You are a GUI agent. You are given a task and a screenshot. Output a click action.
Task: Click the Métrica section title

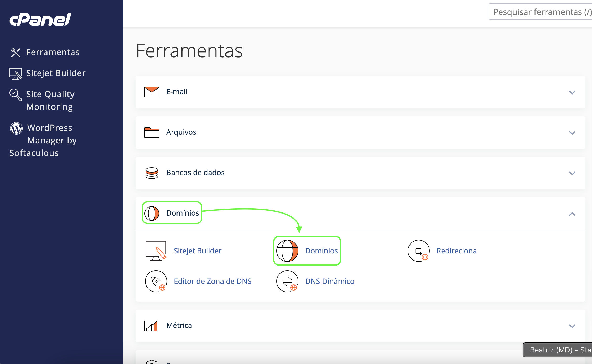click(x=179, y=325)
